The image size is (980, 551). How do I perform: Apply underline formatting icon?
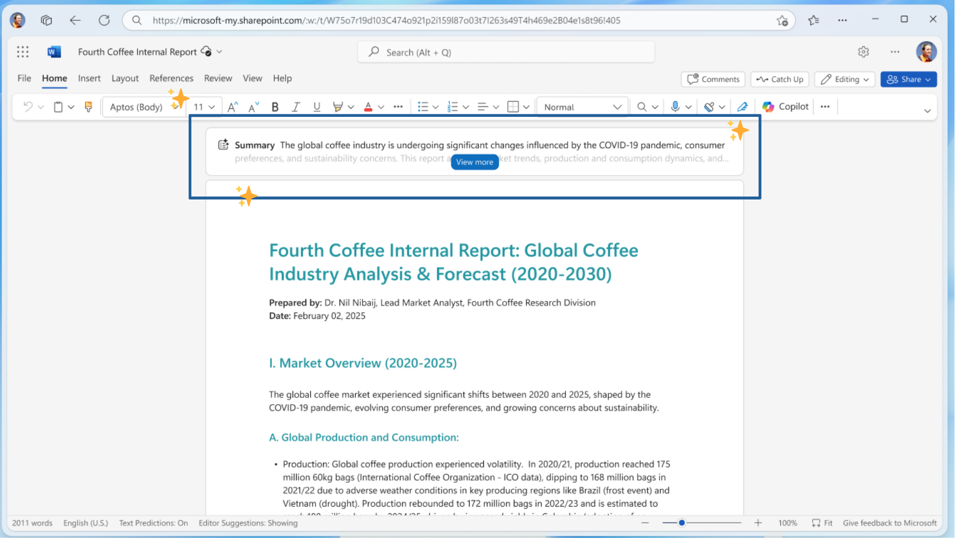point(316,107)
